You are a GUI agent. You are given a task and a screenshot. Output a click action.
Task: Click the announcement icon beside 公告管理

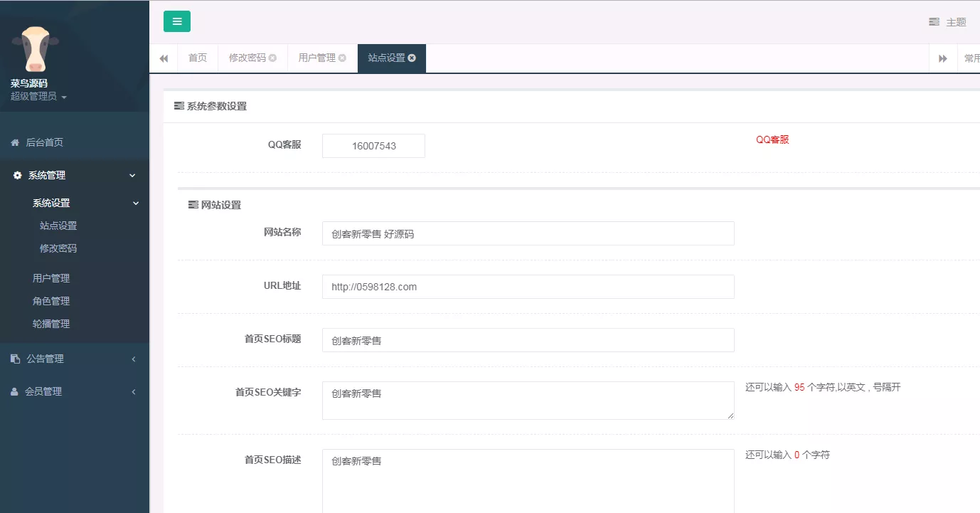click(x=14, y=359)
